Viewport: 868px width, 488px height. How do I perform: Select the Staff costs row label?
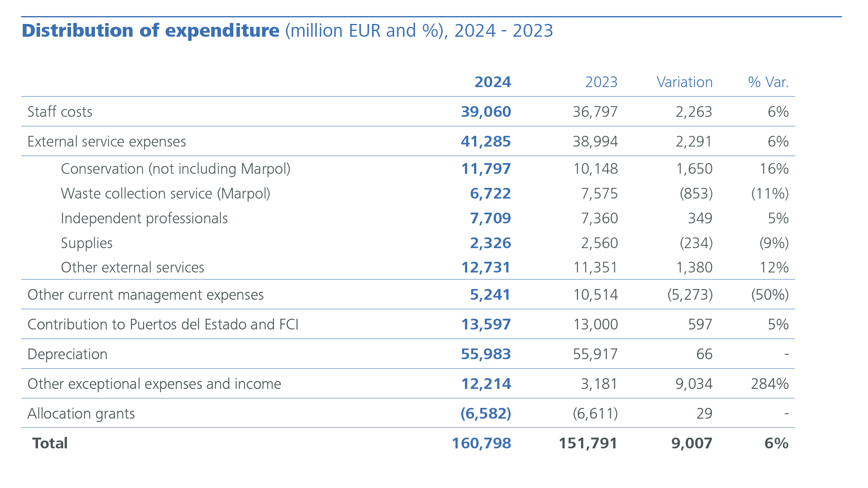(59, 111)
